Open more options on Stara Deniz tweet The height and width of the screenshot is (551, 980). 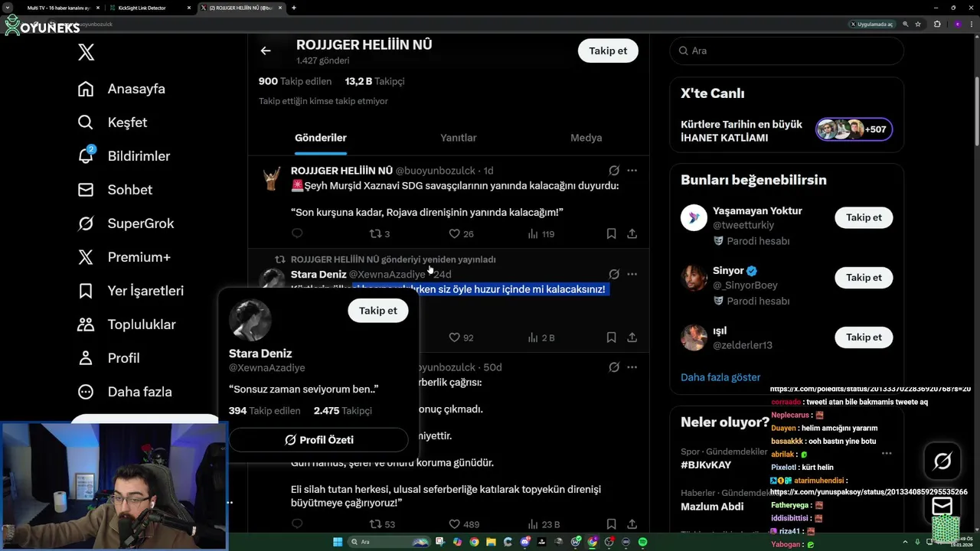click(x=632, y=274)
